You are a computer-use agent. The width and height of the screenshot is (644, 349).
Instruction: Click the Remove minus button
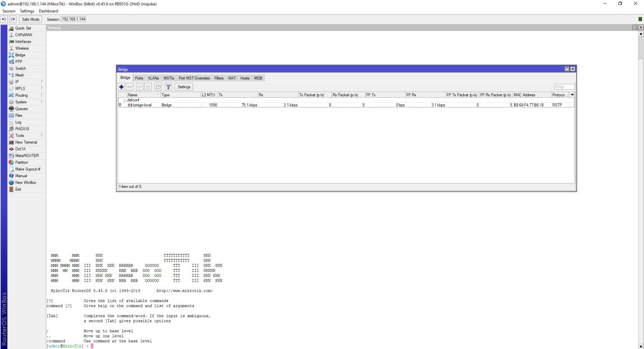point(130,87)
